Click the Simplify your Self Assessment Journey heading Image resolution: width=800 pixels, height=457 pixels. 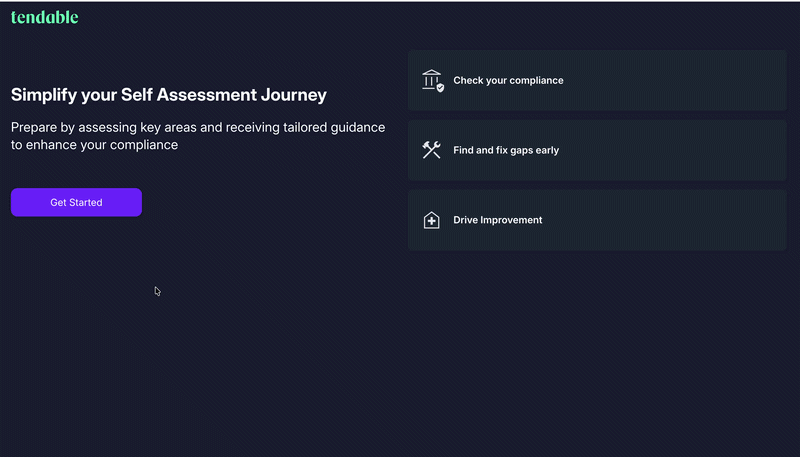tap(168, 95)
